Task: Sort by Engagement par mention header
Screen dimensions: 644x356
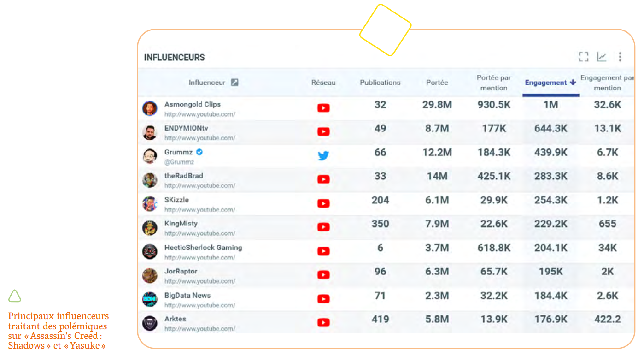Action: click(608, 83)
